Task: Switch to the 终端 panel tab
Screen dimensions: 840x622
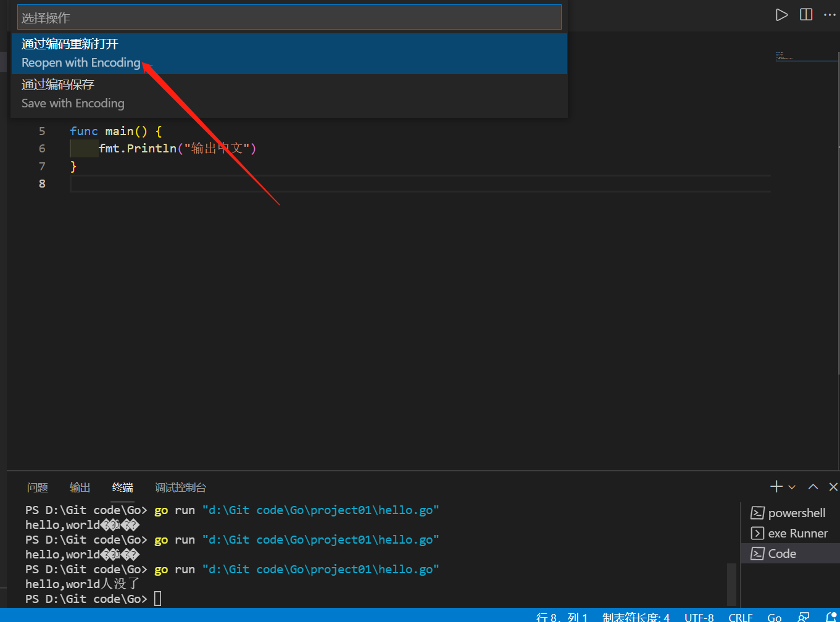Action: 122,487
